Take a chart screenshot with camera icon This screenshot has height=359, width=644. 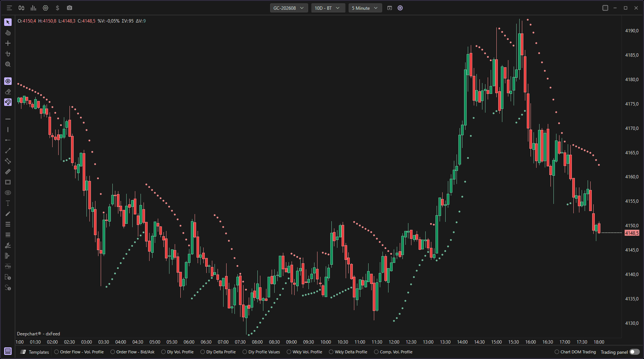pos(70,8)
